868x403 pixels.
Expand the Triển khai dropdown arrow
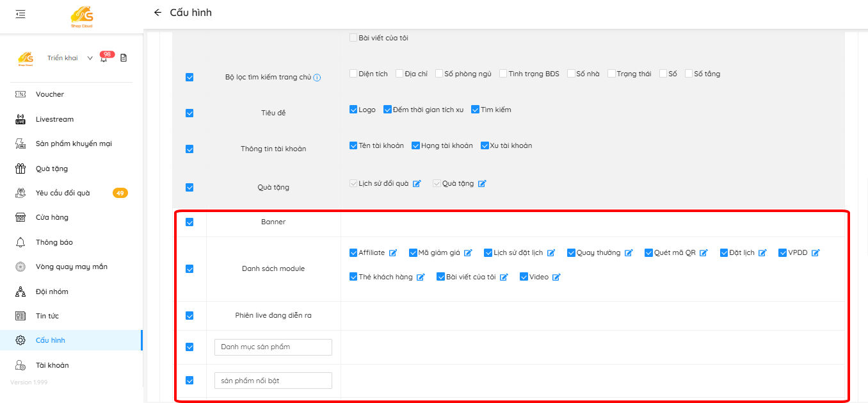pos(90,58)
